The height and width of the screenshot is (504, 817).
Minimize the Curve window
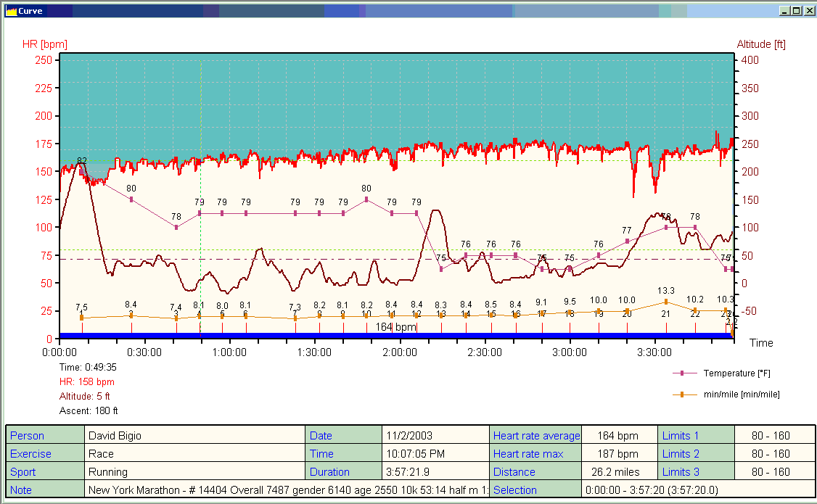[785, 11]
